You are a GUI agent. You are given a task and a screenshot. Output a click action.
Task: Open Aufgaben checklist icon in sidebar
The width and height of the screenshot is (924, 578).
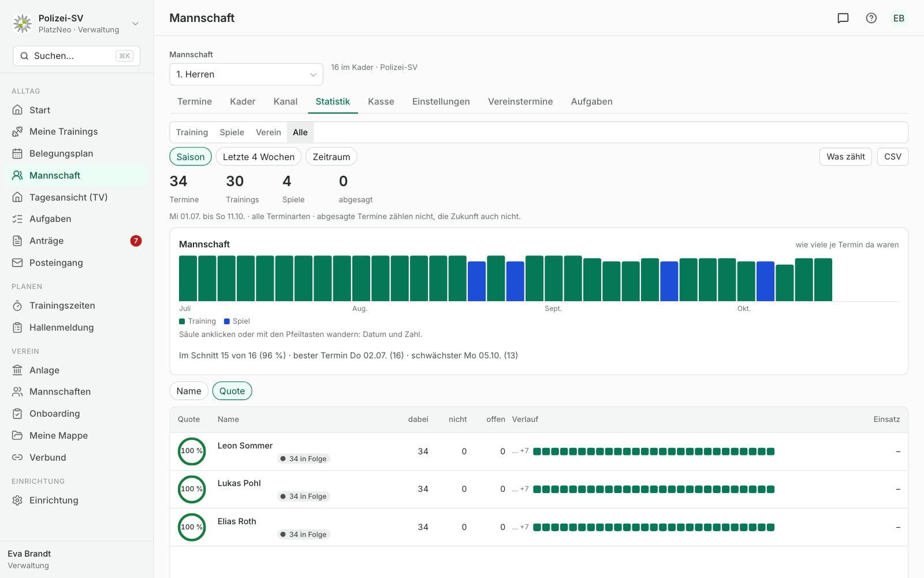(x=17, y=219)
